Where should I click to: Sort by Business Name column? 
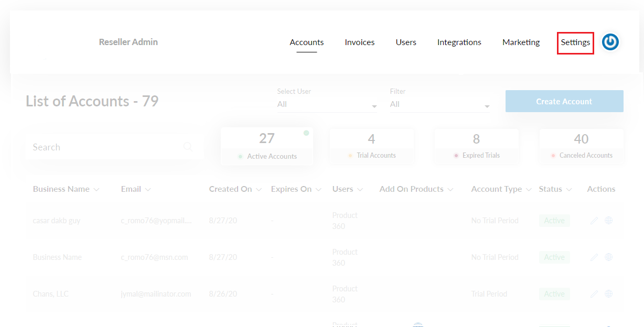point(66,189)
